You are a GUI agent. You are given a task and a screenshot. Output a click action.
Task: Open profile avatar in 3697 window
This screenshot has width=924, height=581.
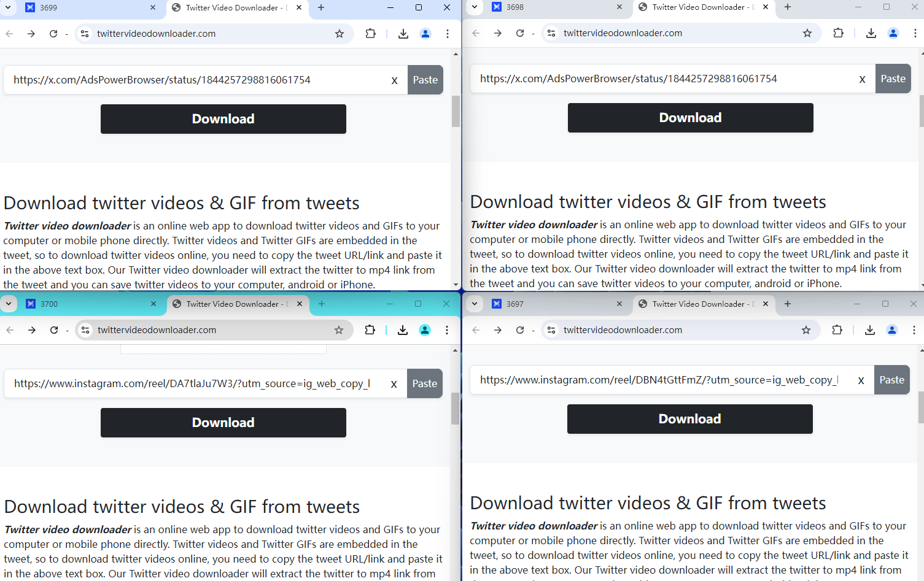892,330
